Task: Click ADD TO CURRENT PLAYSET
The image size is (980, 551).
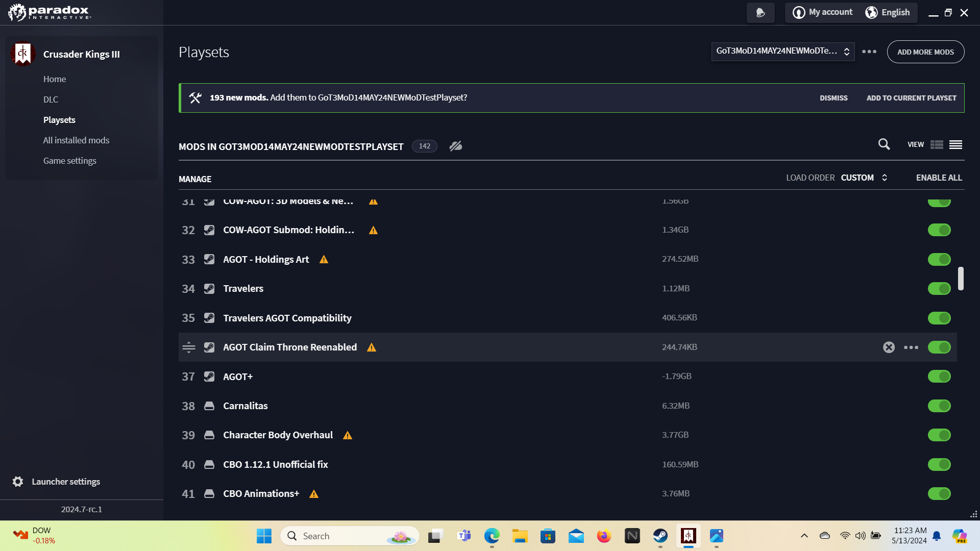Action: pyautogui.click(x=911, y=98)
